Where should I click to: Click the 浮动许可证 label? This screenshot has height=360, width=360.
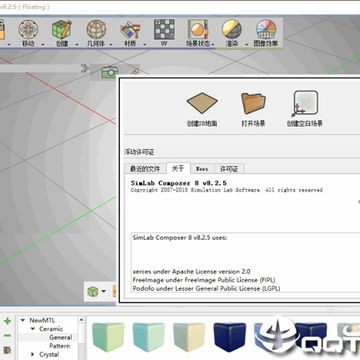coord(139,152)
